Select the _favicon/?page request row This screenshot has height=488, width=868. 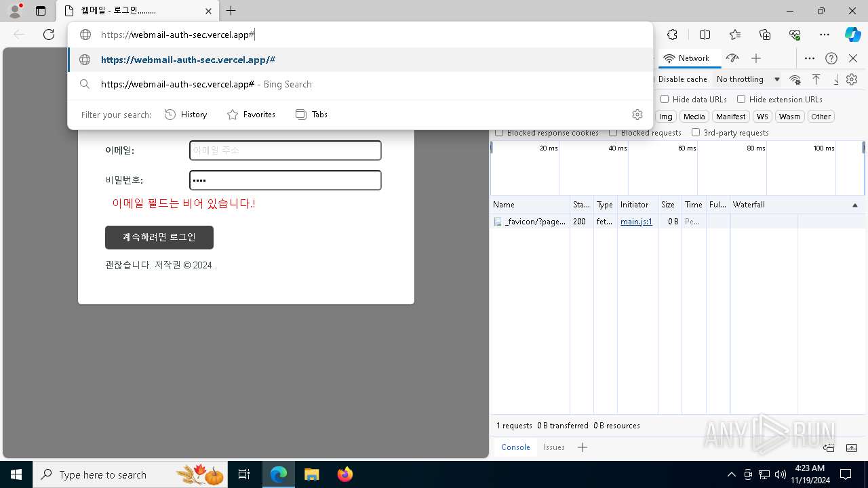[677, 222]
